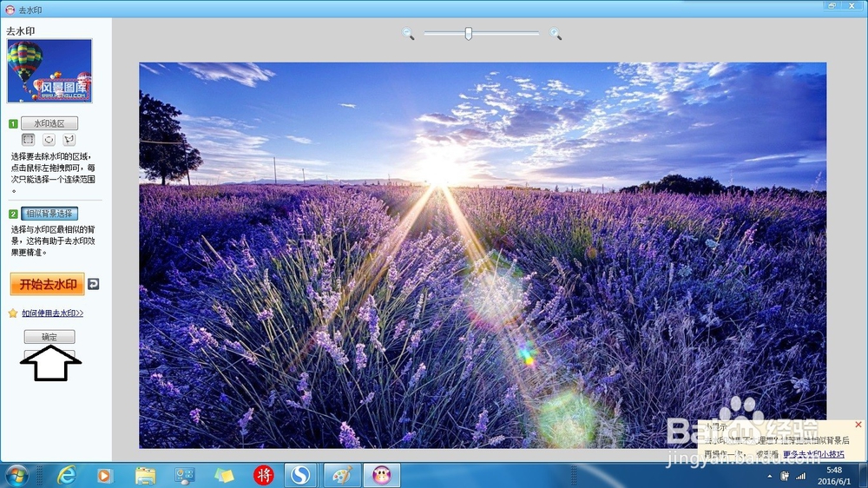Open the Paint palette taskbar icon
Image resolution: width=868 pixels, height=488 pixels.
(341, 475)
